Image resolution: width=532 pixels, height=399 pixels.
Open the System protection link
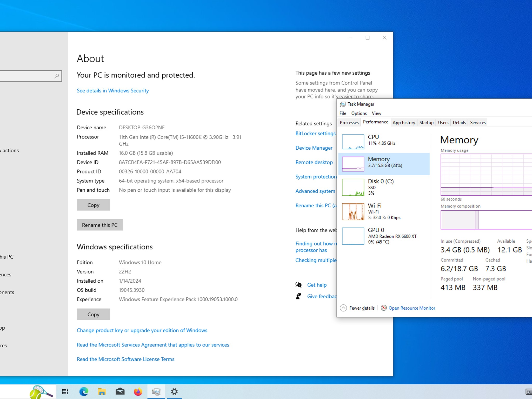pos(316,177)
